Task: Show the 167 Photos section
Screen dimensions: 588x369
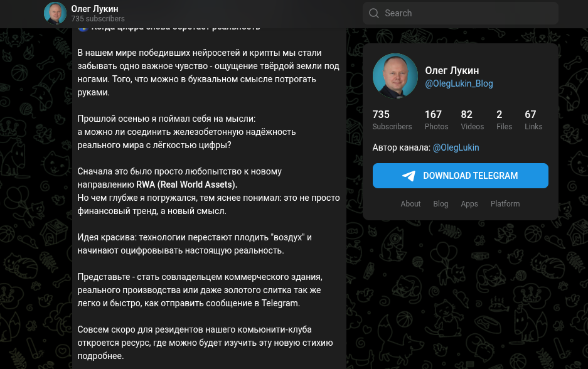Action: (x=436, y=120)
